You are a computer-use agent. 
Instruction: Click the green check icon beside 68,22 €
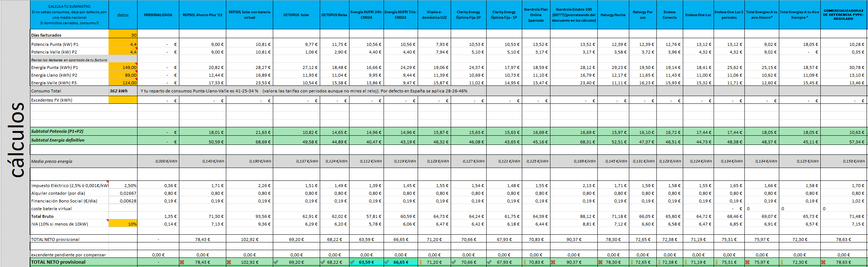pos(323,262)
